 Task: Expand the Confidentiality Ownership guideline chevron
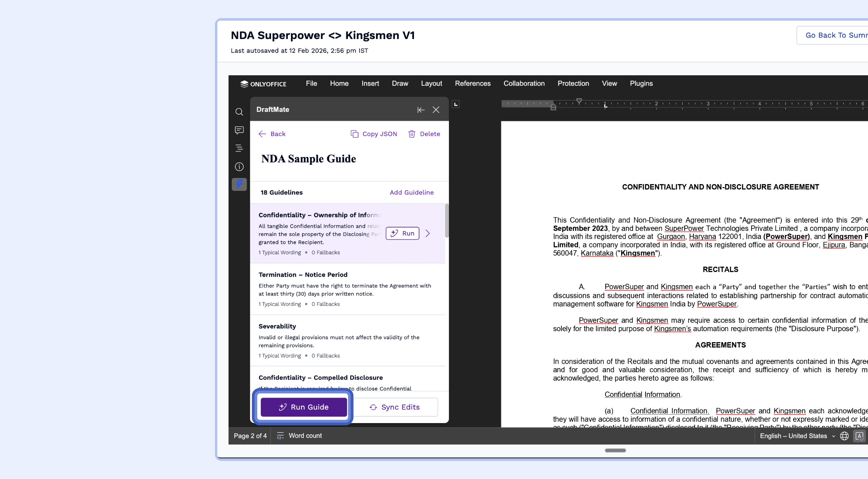pyautogui.click(x=428, y=233)
